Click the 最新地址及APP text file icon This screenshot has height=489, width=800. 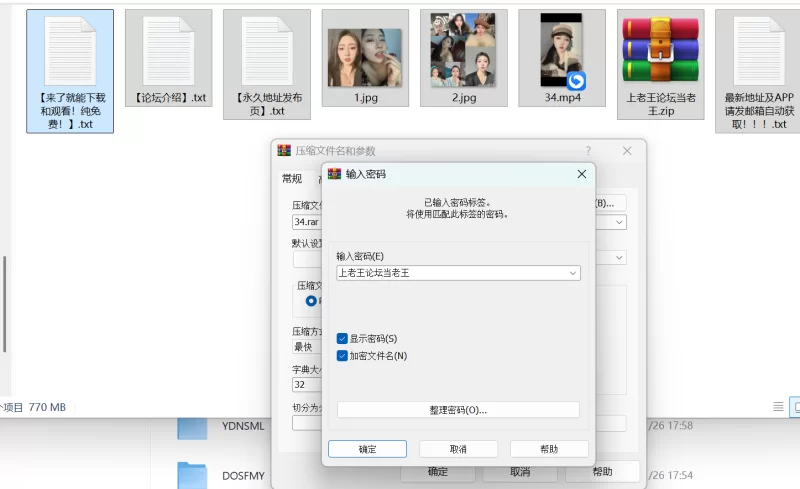point(758,50)
